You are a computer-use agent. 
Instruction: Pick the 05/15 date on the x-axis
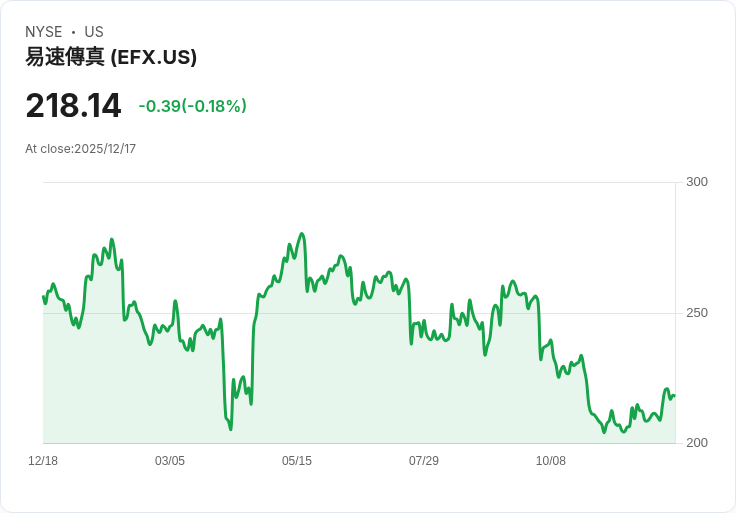coord(297,461)
